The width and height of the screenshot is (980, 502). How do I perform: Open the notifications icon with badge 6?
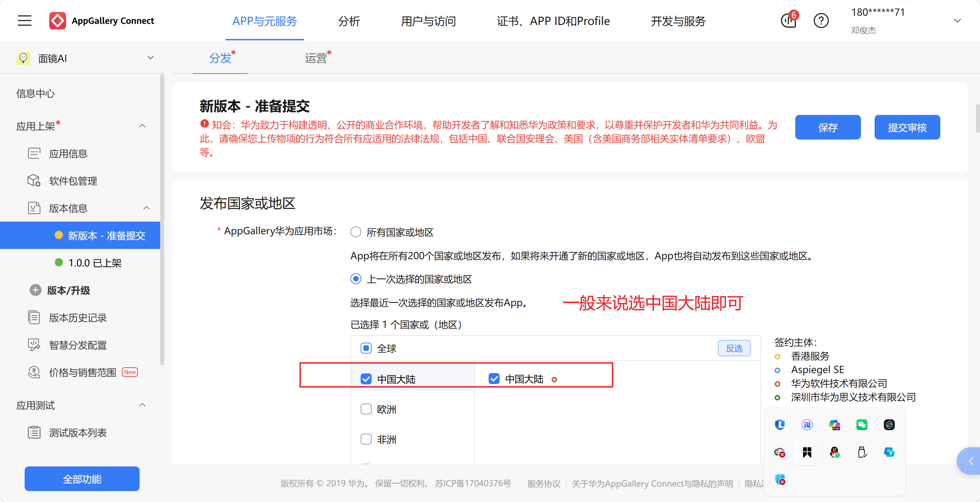point(789,20)
